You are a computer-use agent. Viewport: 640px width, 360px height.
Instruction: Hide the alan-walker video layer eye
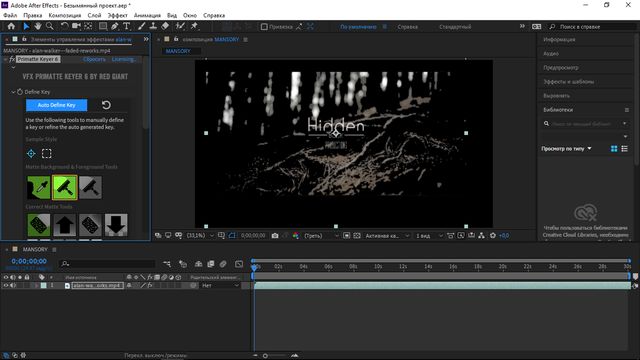point(6,285)
